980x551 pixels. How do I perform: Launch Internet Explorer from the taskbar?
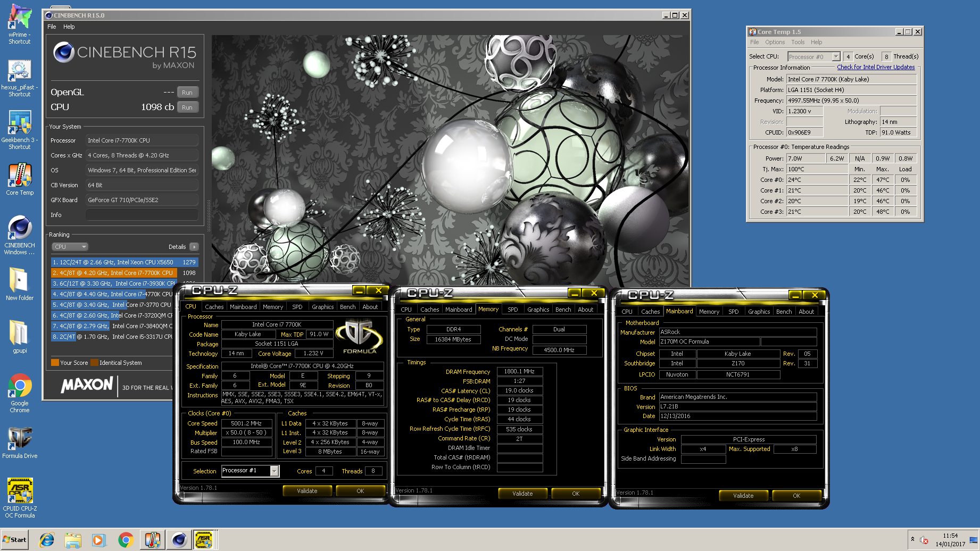[x=47, y=540]
